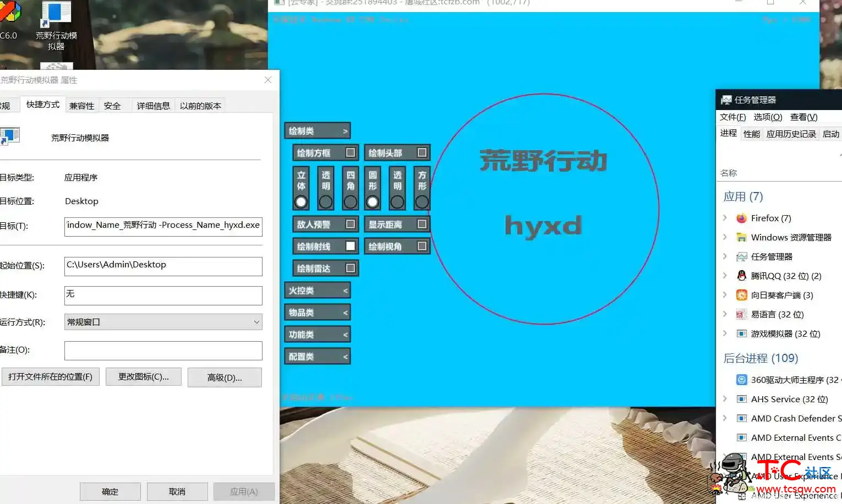Expand the 功能类 category

pyautogui.click(x=318, y=334)
